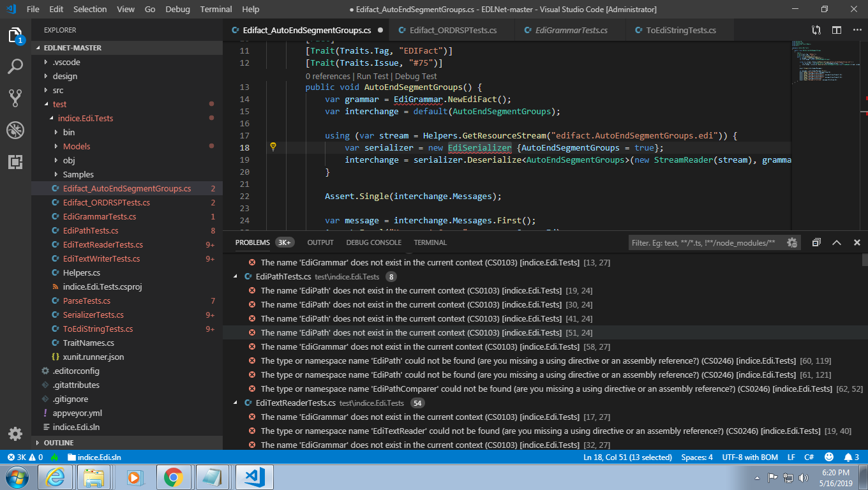Open the Selection menu
The image size is (868, 490).
click(x=90, y=9)
